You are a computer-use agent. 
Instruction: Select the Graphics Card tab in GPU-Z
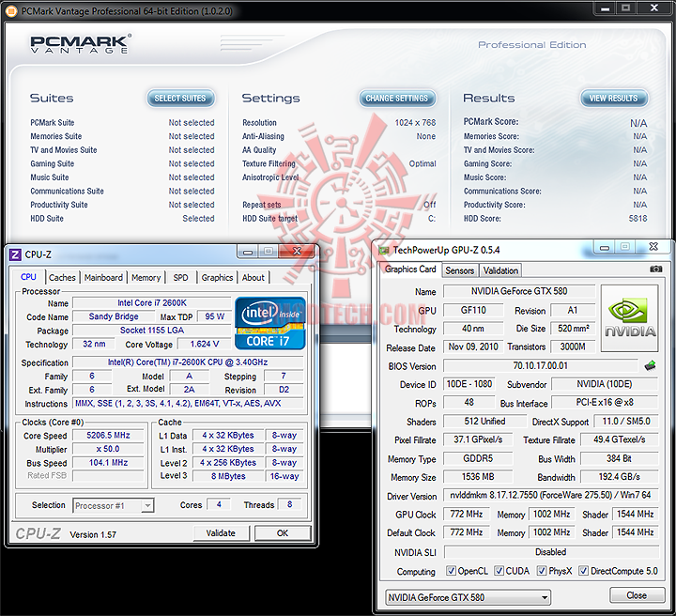(410, 269)
